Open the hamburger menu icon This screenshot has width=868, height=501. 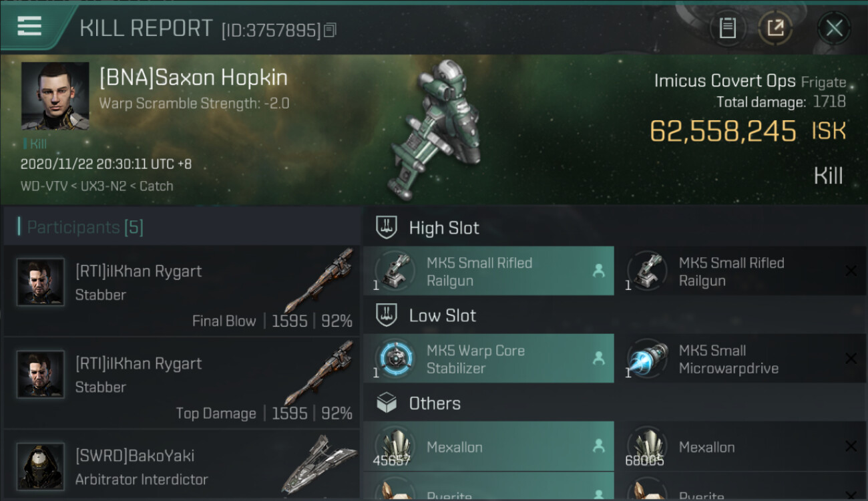[x=29, y=27]
